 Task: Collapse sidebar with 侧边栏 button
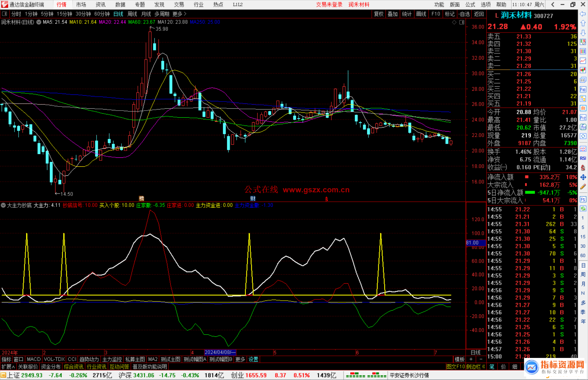[475, 367]
